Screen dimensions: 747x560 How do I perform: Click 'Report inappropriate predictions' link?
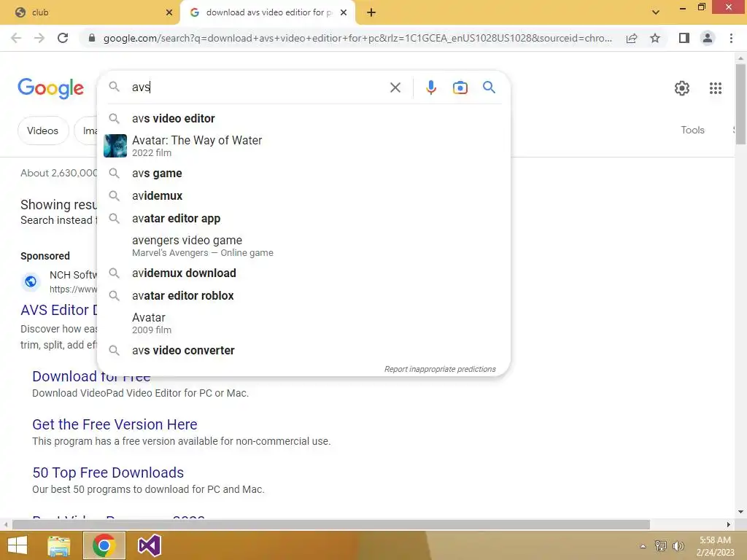(x=440, y=369)
